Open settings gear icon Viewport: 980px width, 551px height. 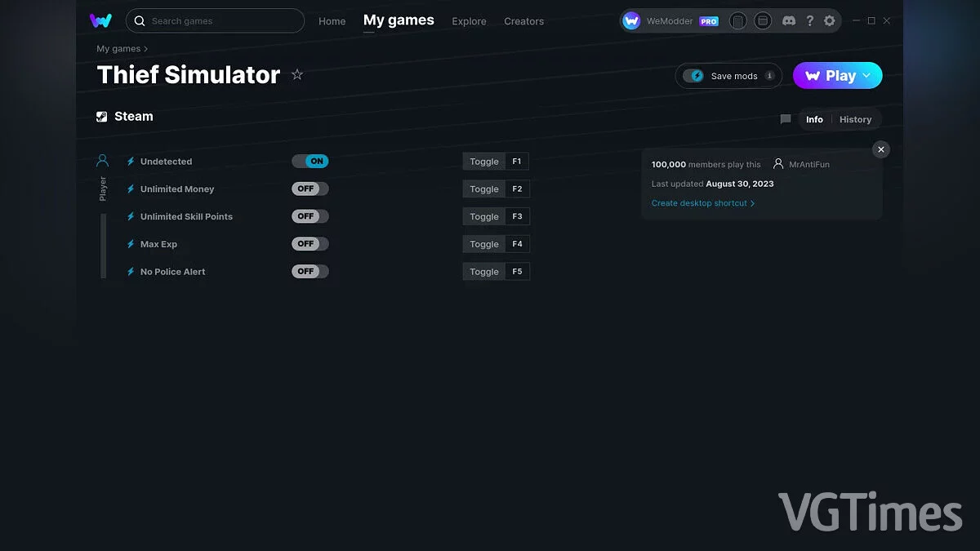[830, 21]
